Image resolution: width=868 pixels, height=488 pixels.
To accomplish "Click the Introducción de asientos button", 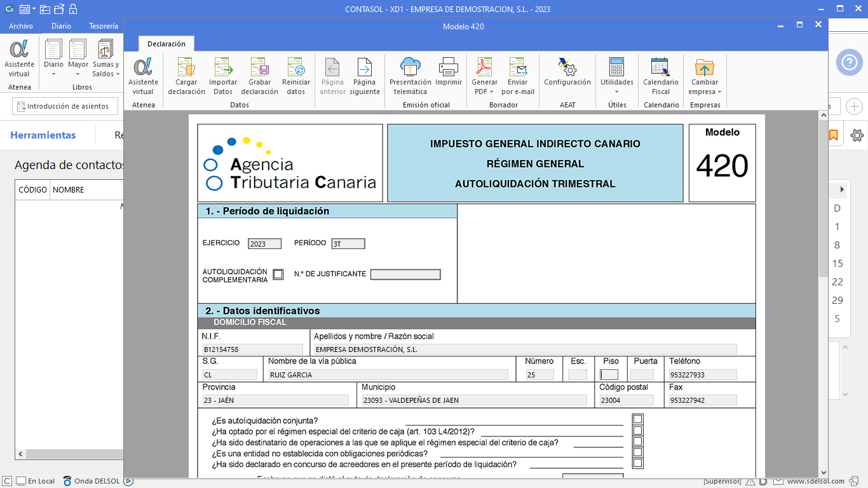I will point(64,106).
